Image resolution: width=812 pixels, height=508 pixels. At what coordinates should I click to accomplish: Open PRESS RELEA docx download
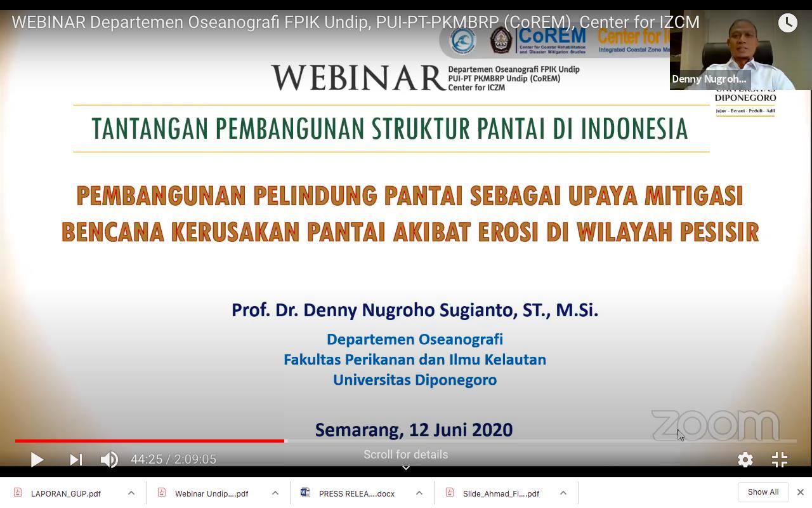click(356, 493)
